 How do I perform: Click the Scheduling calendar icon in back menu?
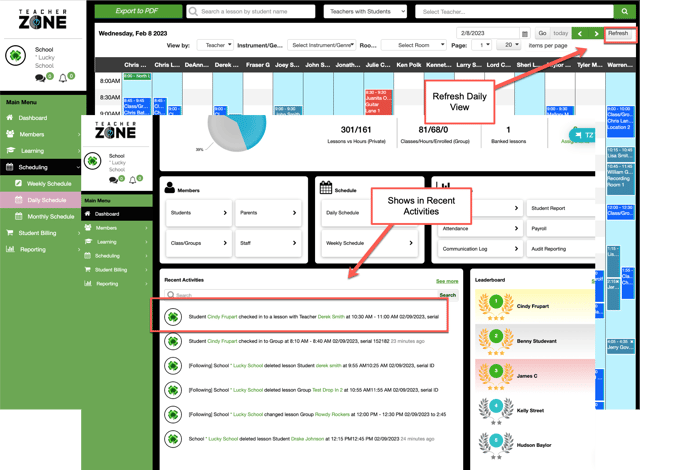10,167
